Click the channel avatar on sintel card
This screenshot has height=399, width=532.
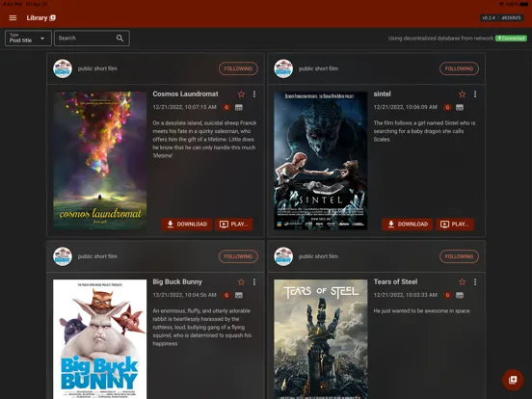click(283, 68)
